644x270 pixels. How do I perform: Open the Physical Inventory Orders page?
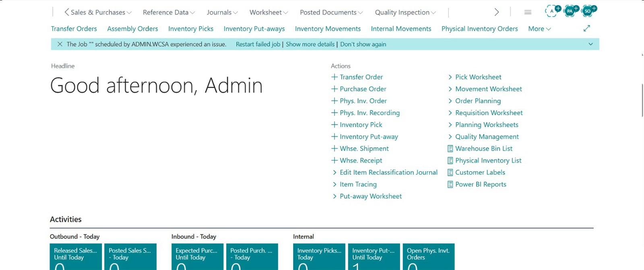(479, 29)
